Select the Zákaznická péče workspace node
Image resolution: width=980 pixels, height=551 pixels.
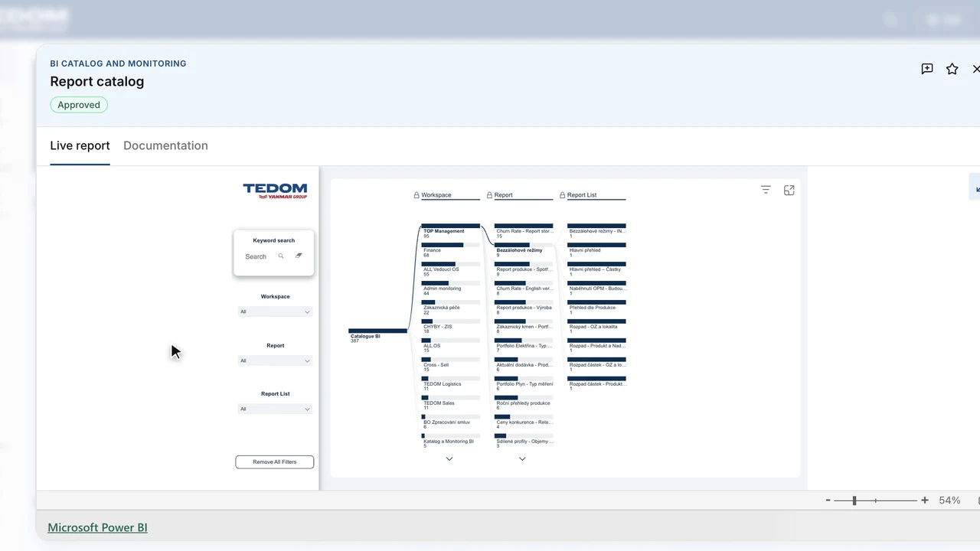point(450,307)
